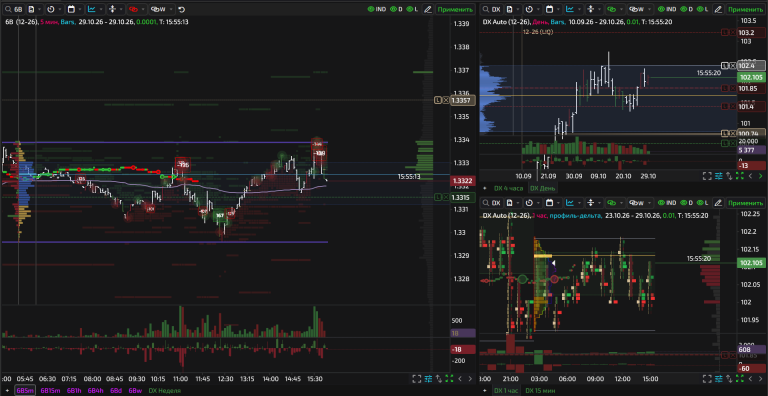This screenshot has width=768, height=396.
Task: Select the chart type icon in 6B chart toolbar
Action: coord(92,9)
